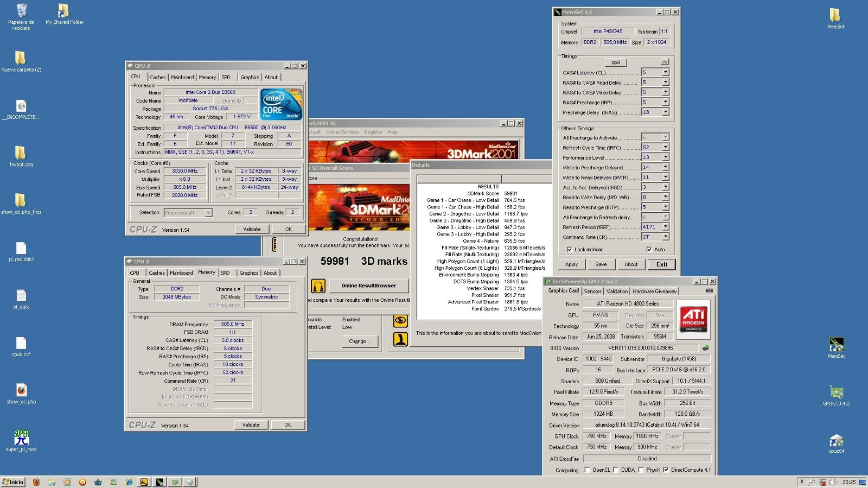Screen dimensions: 868x488
Task: Open cpuz.cvf file icon
Action: (x=21, y=346)
